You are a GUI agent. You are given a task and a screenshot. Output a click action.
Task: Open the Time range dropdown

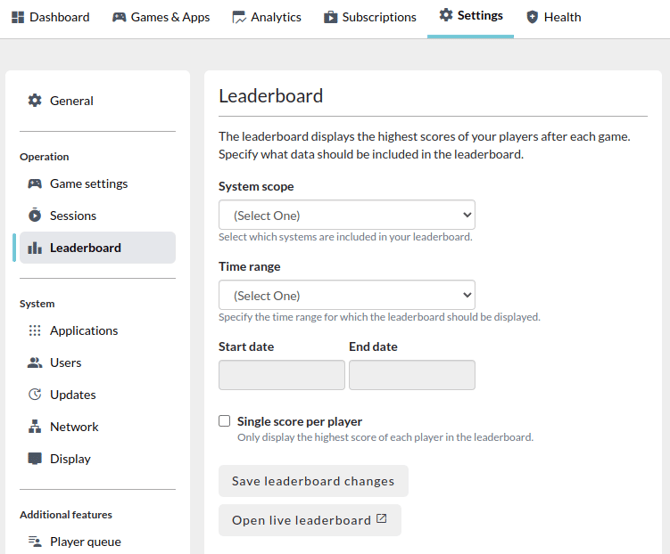347,295
